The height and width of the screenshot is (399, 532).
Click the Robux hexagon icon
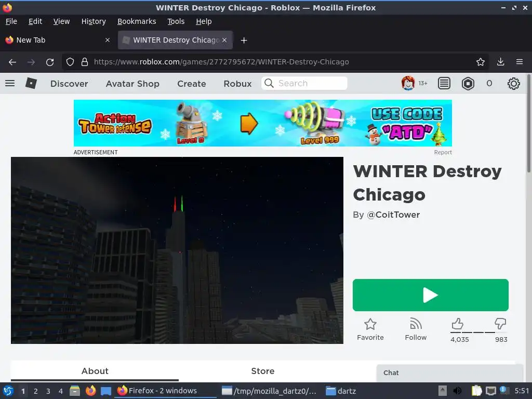tap(468, 83)
